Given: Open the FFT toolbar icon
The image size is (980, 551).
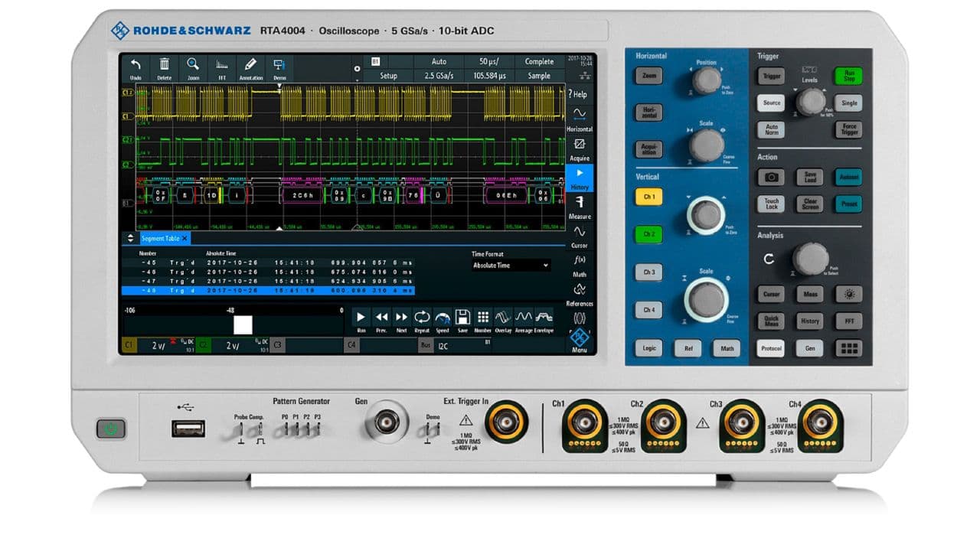Looking at the screenshot, I should tap(222, 68).
